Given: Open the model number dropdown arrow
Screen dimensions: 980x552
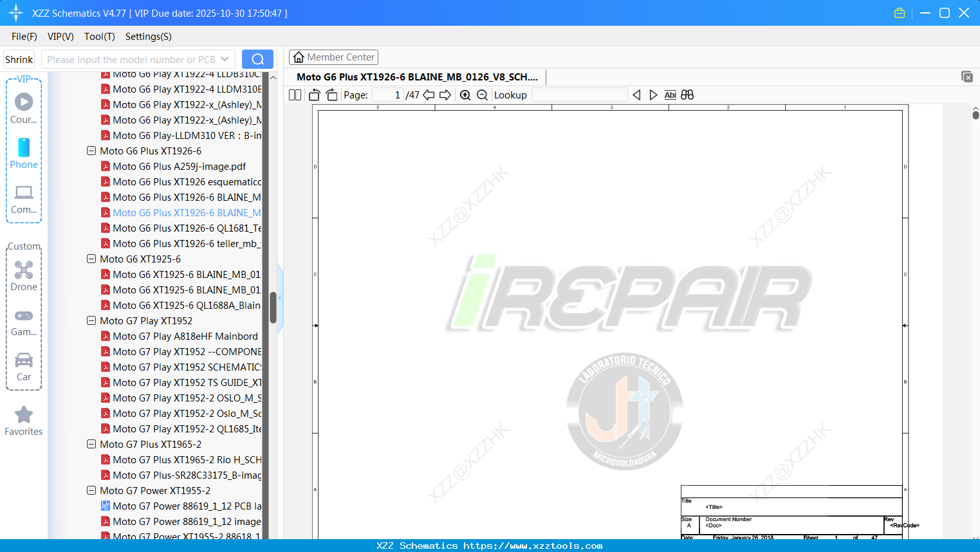Looking at the screenshot, I should point(225,59).
